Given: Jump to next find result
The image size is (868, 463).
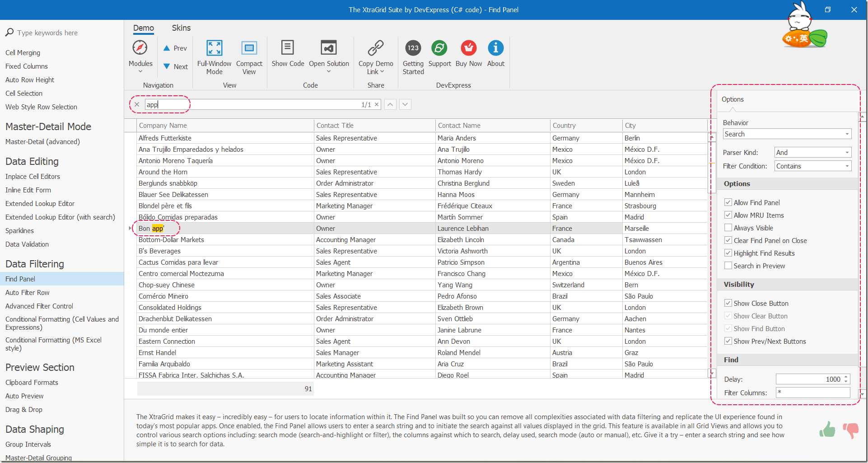Looking at the screenshot, I should 405,104.
